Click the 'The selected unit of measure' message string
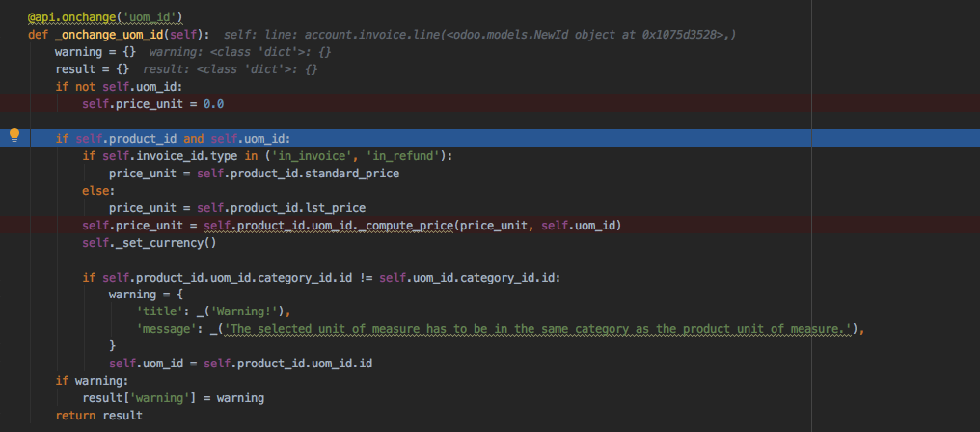 coord(537,329)
